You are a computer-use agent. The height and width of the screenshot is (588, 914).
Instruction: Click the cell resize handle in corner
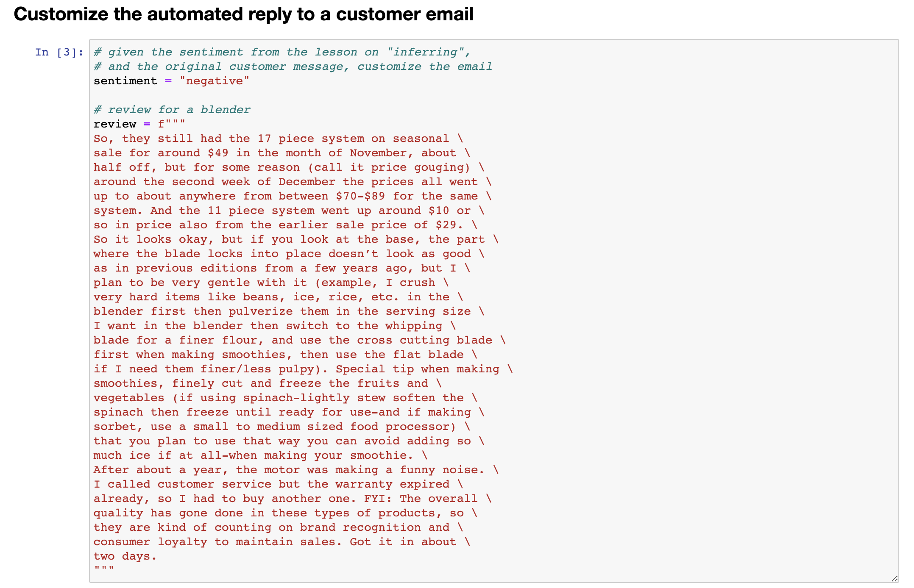tap(894, 578)
